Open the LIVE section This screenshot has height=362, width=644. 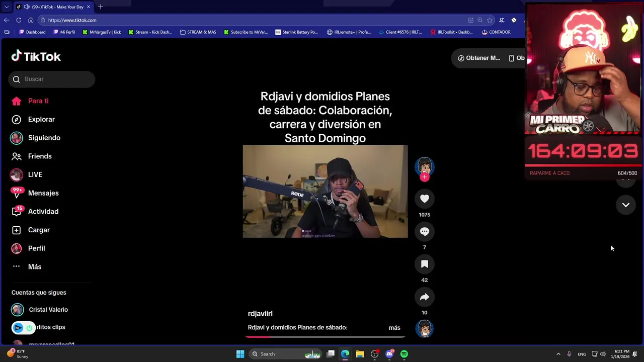coord(27,174)
